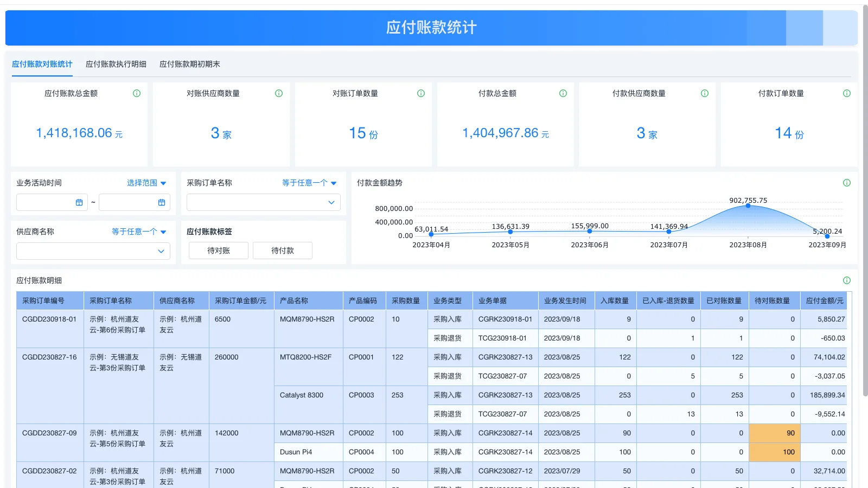
Task: Open 选择范围 dropdown for 业务活动时间
Action: coord(146,183)
